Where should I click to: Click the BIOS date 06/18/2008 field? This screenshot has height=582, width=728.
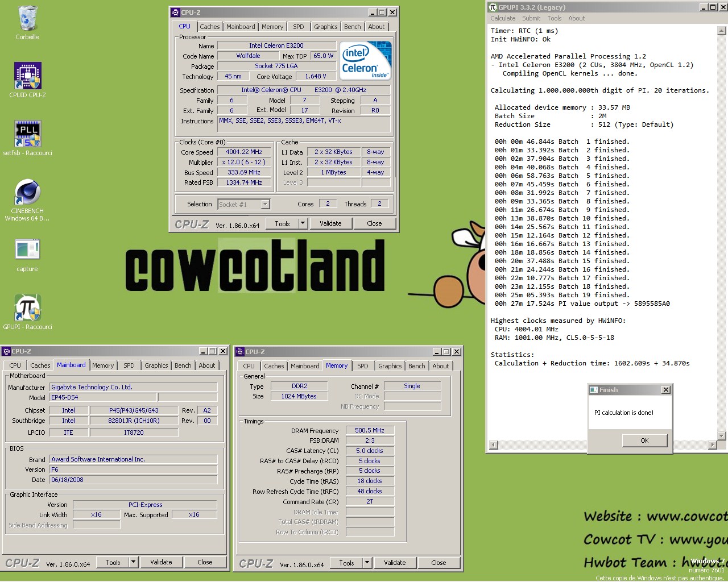(x=134, y=480)
